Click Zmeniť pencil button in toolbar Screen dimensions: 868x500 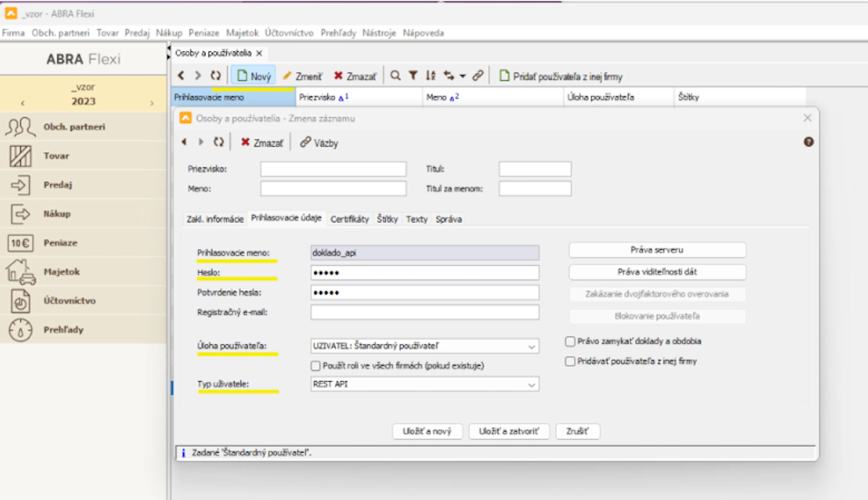pyautogui.click(x=303, y=76)
